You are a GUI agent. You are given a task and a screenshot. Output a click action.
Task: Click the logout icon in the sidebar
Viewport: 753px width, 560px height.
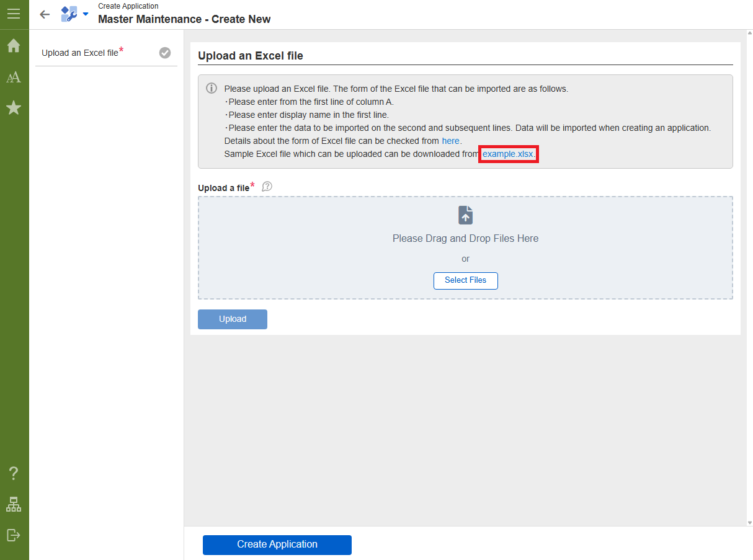click(x=14, y=535)
